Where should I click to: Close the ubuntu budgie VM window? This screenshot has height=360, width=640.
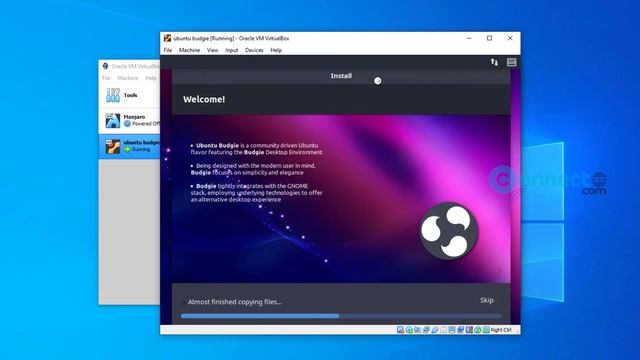pos(510,38)
